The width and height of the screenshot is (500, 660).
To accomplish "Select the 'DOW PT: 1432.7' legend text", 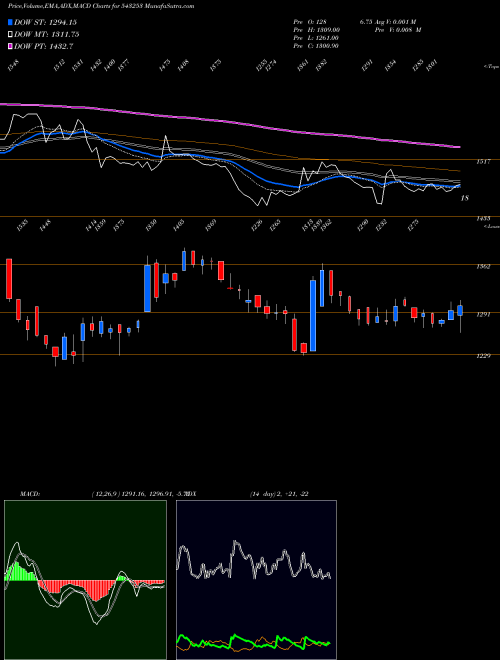I will [x=44, y=46].
